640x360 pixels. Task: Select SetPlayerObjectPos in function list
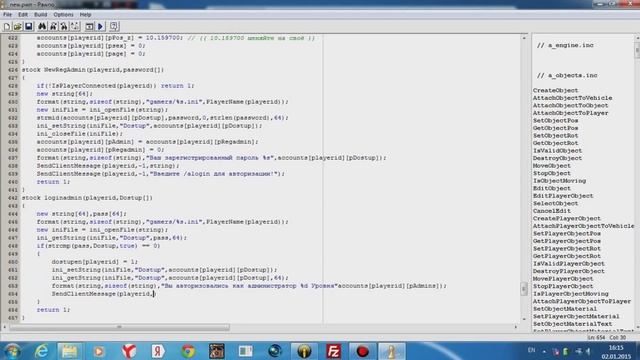567,233
